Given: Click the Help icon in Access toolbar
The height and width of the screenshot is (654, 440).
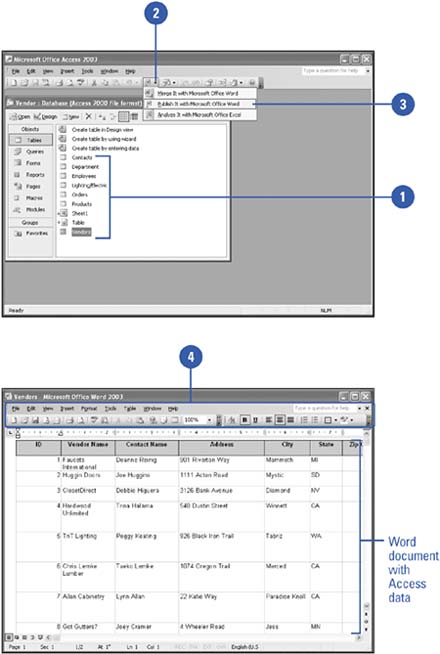Looking at the screenshot, I should click(x=252, y=83).
